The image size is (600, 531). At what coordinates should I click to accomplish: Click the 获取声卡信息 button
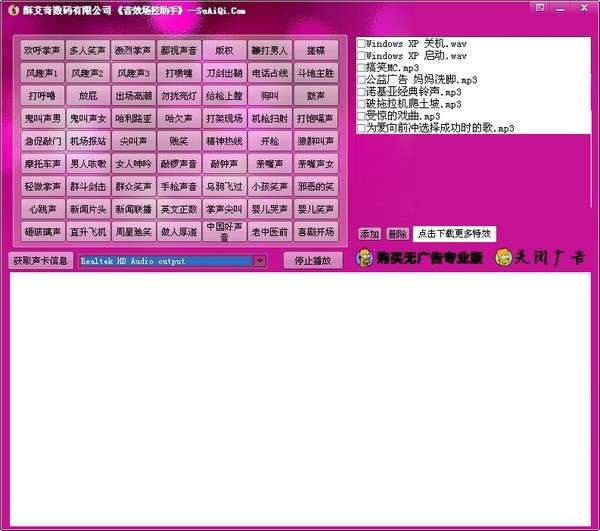(41, 261)
